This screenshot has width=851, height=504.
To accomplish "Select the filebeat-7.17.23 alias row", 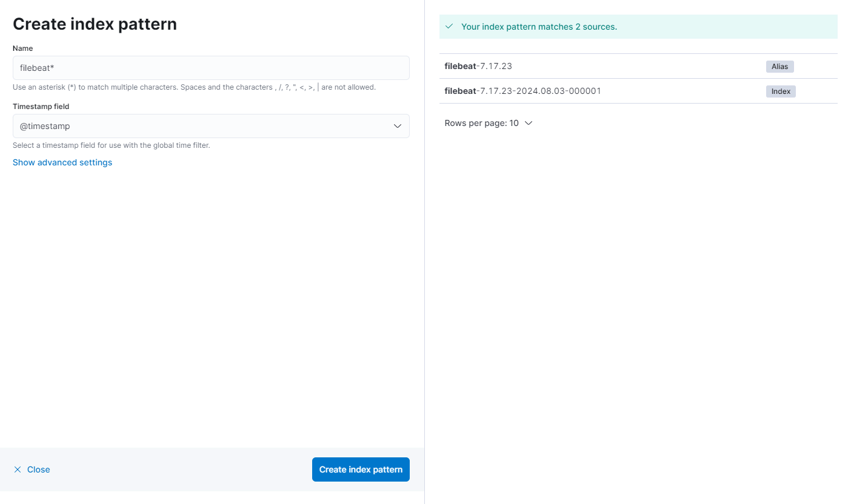I will point(478,66).
